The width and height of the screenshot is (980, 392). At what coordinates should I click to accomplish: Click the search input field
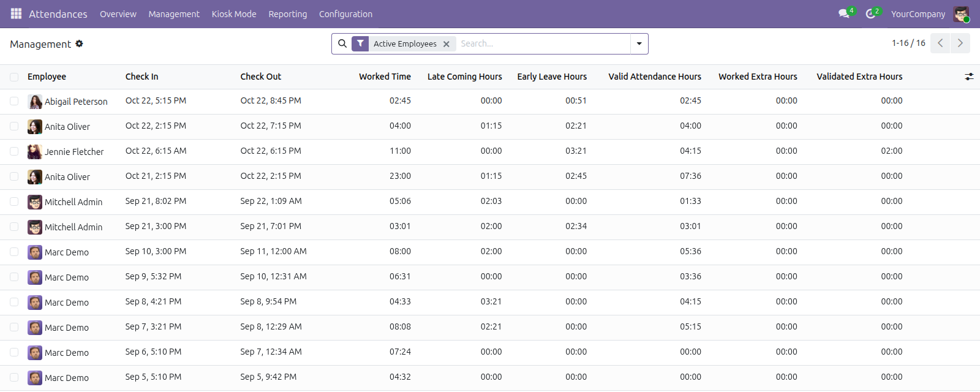coord(543,43)
